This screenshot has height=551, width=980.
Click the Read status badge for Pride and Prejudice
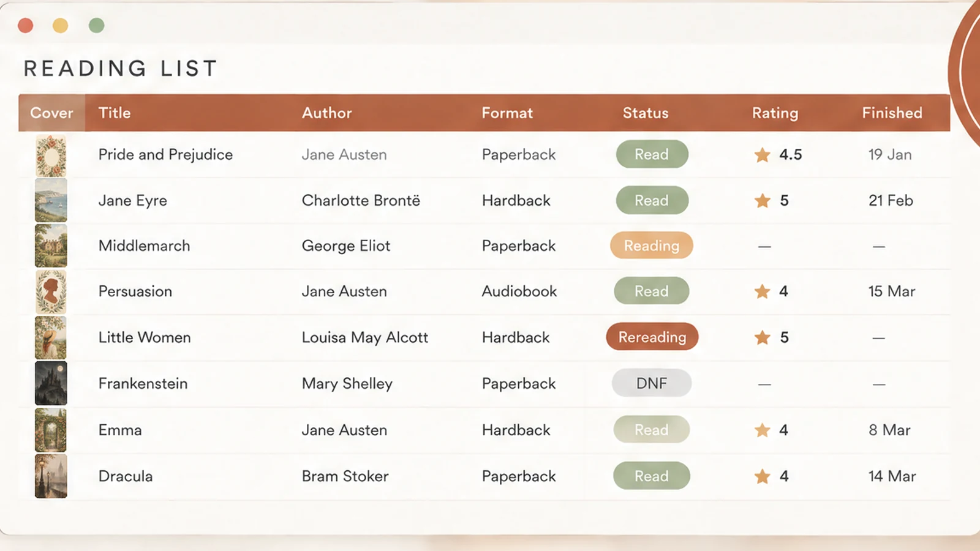tap(652, 154)
